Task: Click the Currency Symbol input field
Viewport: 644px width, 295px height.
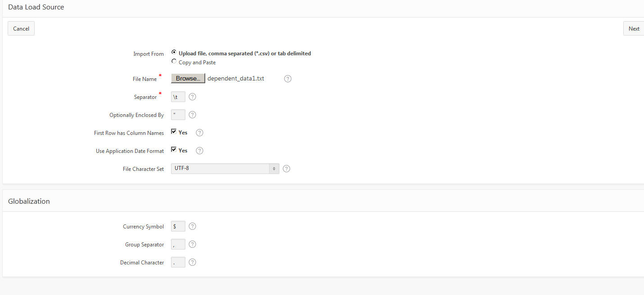Action: tap(178, 226)
